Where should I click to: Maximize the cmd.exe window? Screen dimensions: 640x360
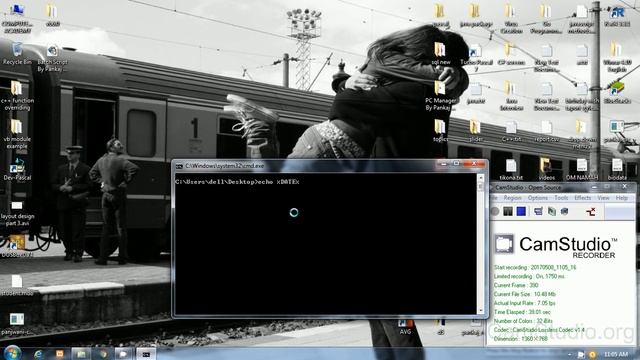[456, 164]
